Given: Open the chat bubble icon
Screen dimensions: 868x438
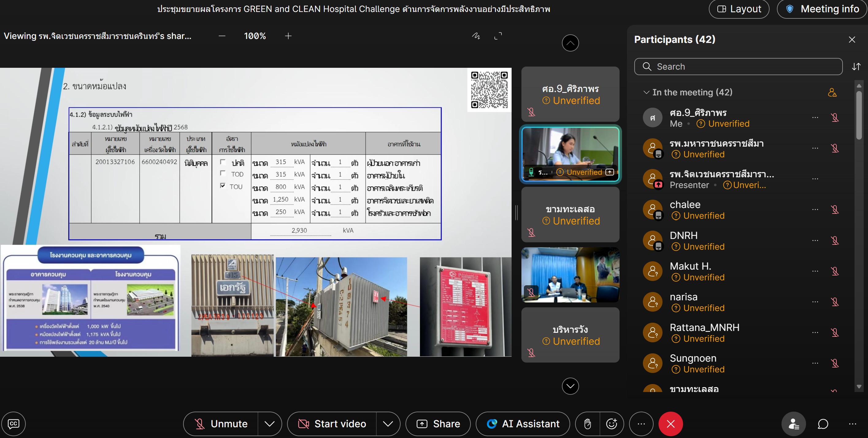Looking at the screenshot, I should 823,424.
